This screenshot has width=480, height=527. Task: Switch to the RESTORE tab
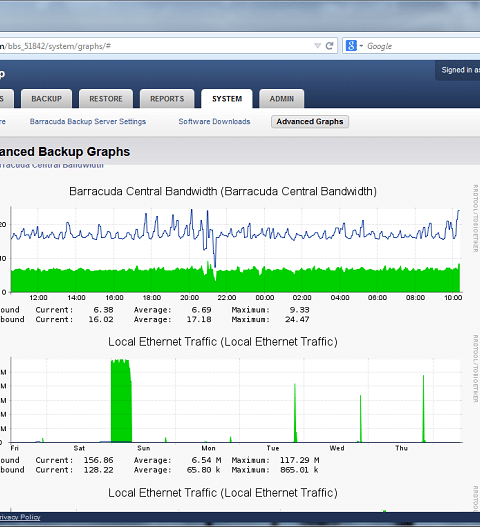[x=106, y=99]
